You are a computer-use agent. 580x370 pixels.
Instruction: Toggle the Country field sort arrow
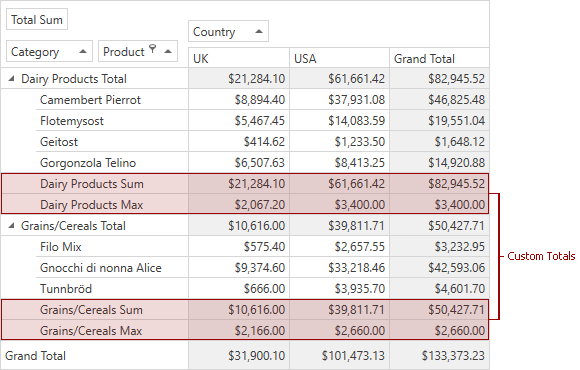[x=259, y=31]
